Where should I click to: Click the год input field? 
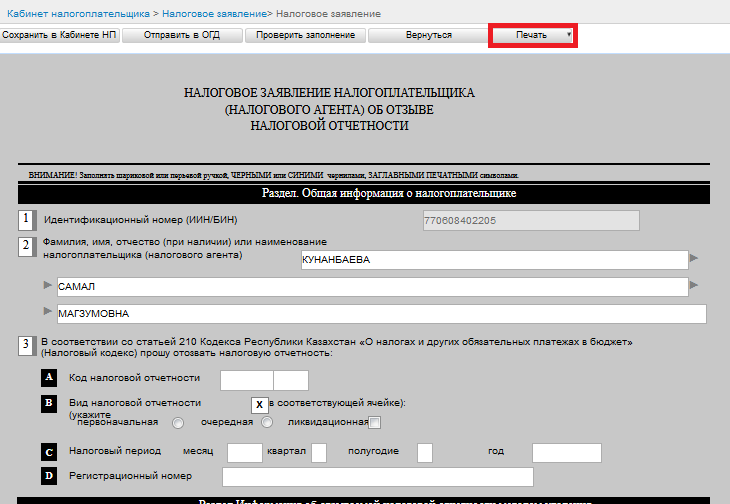tap(566, 453)
